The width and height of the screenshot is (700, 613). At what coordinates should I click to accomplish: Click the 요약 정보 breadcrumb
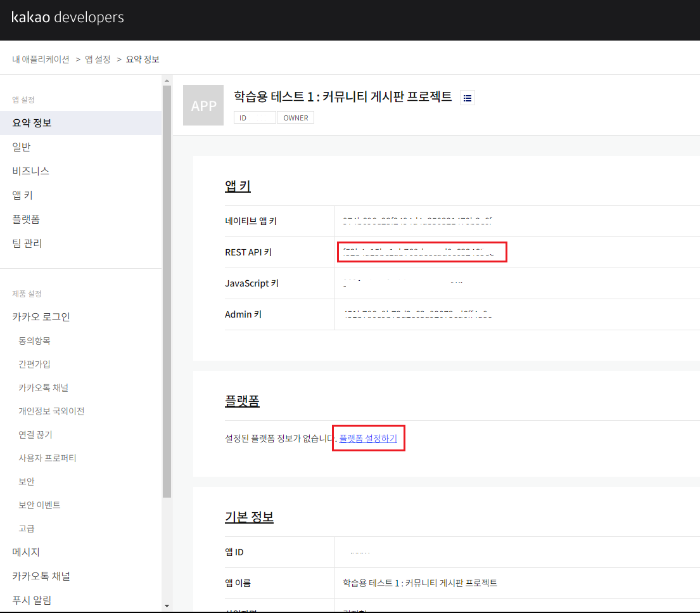(143, 60)
